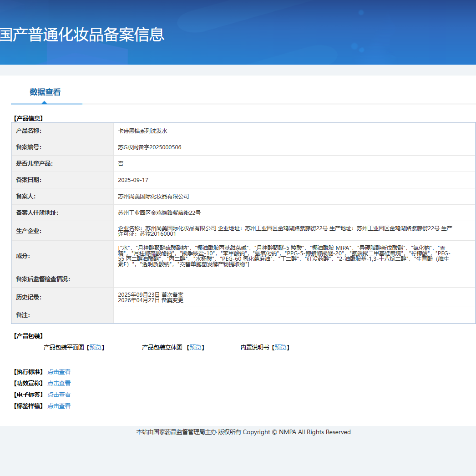The height and width of the screenshot is (476, 476).
Task: Click address 苏州工业园区金鸡湖路紫藤街22号
Action: pos(159,213)
